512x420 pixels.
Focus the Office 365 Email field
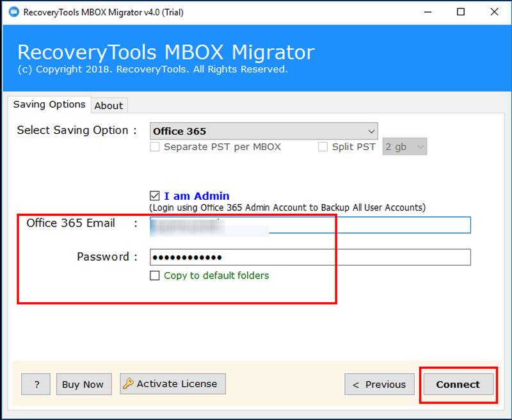[x=310, y=225]
